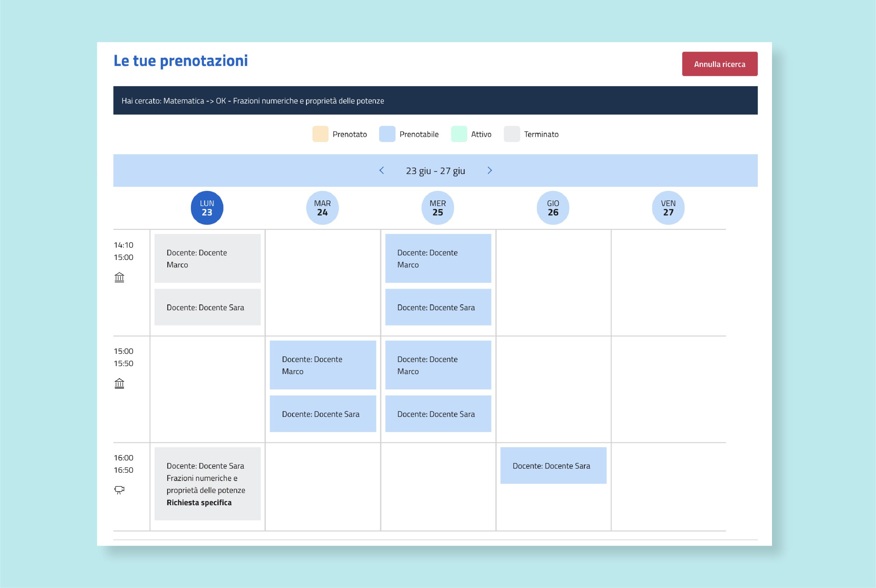This screenshot has height=588, width=876.
Task: Switch to MER 25 day
Action: pos(438,208)
